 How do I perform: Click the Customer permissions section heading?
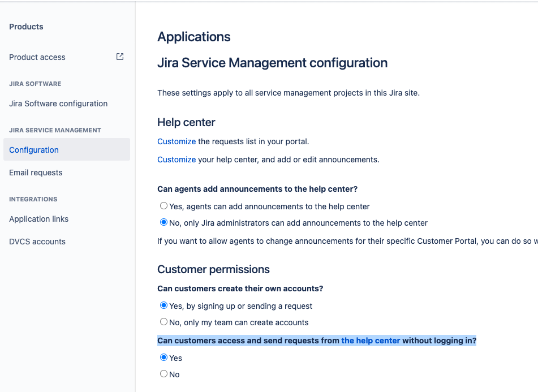click(x=213, y=269)
